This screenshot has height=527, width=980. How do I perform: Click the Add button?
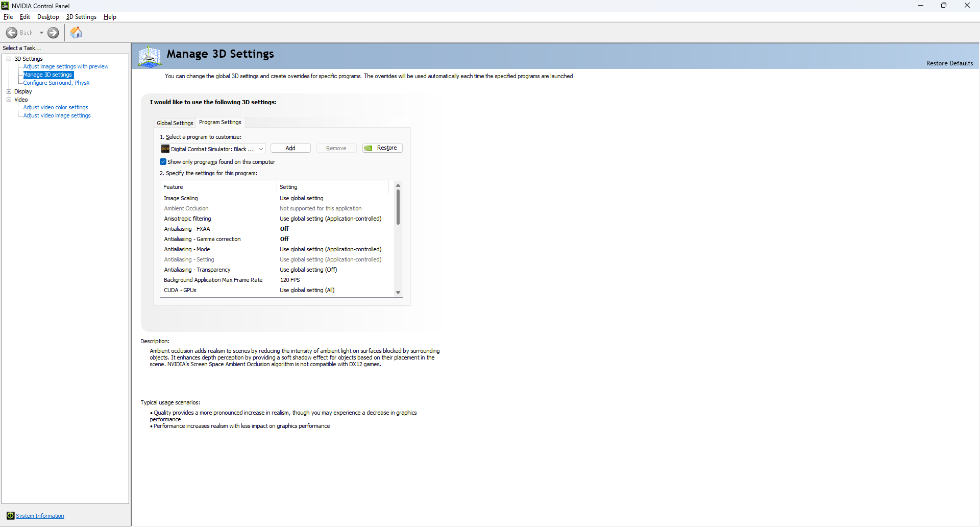[x=290, y=148]
